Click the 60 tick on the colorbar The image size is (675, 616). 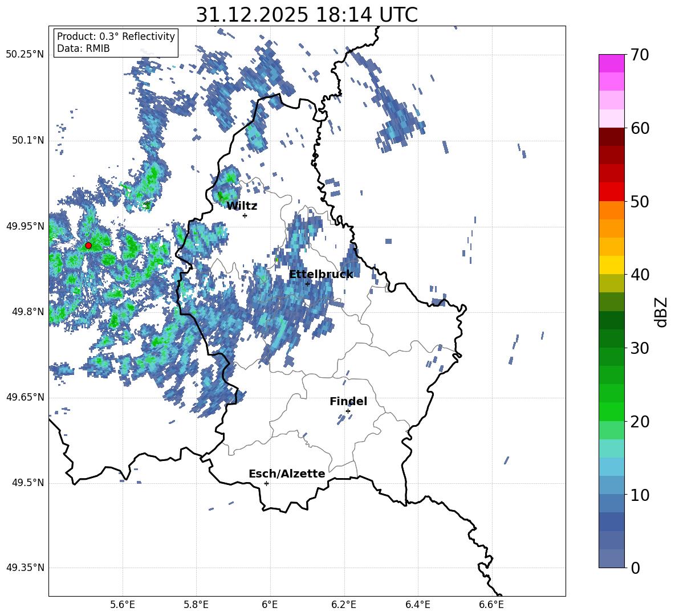click(640, 128)
